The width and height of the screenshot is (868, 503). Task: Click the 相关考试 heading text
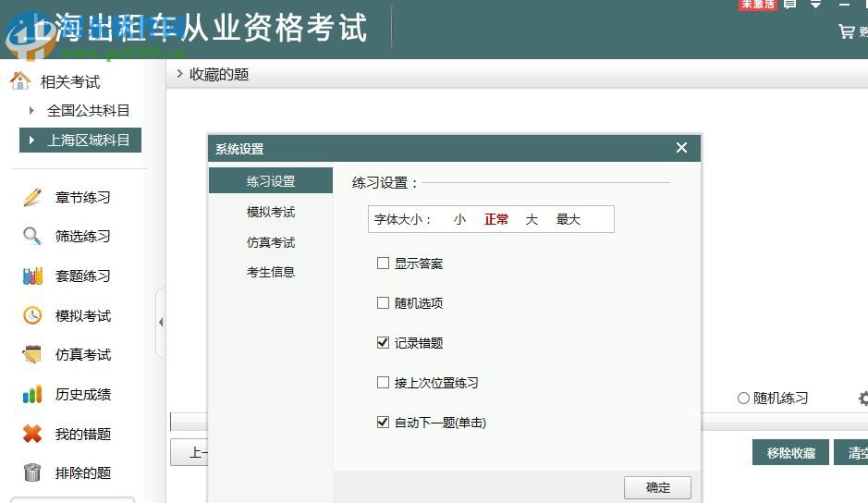(x=70, y=82)
